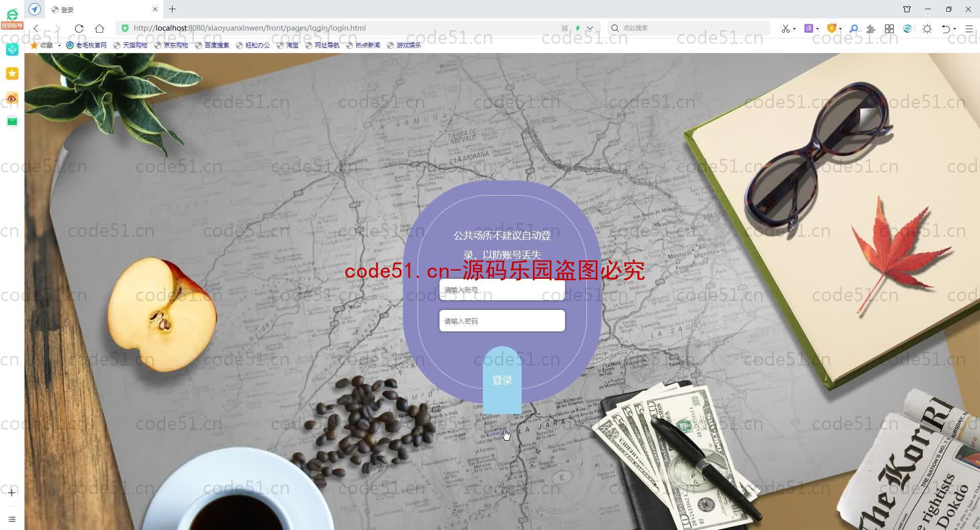Expand the wallet shield dropdown arrow
This screenshot has width=980, height=530.
click(840, 29)
